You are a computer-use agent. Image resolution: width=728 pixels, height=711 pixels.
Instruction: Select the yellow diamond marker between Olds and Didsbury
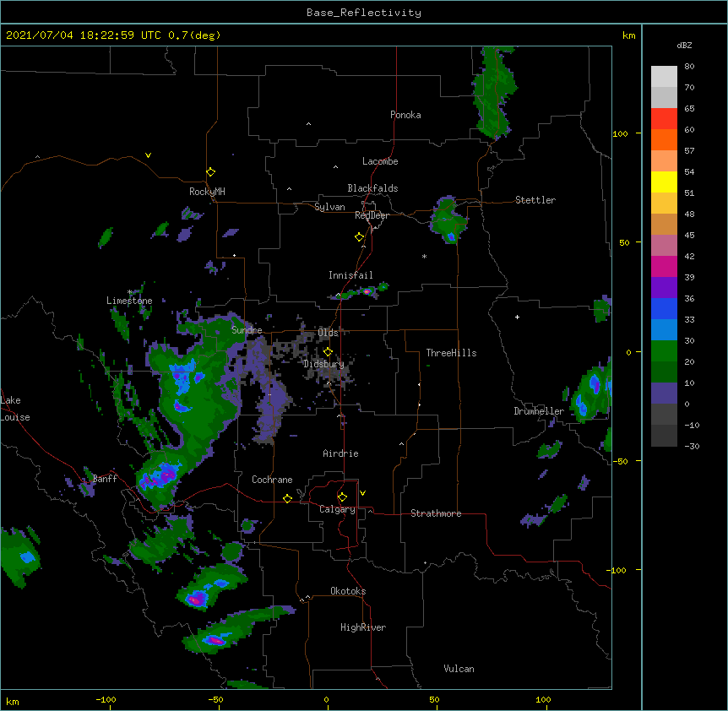click(x=328, y=351)
